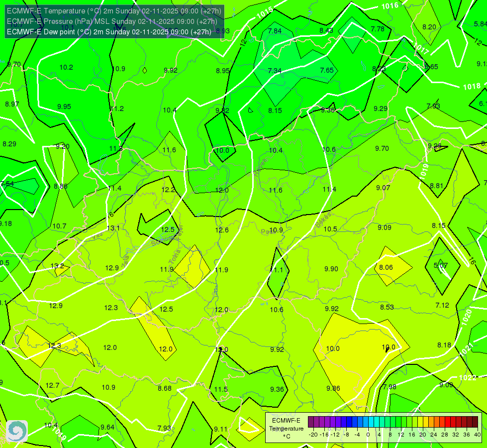This screenshot has height=448, width=487.
Task: Click the ECMWF-E Temperature °C legend title
Action: [286, 429]
